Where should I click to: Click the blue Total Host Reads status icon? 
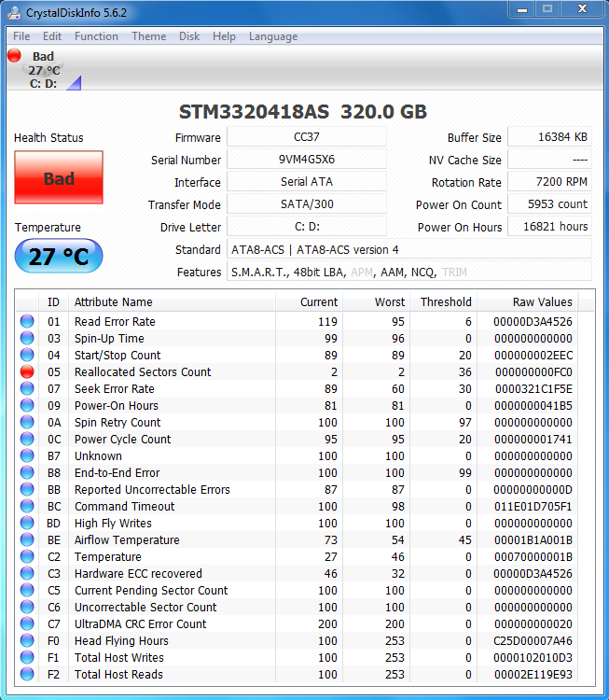coord(27,674)
